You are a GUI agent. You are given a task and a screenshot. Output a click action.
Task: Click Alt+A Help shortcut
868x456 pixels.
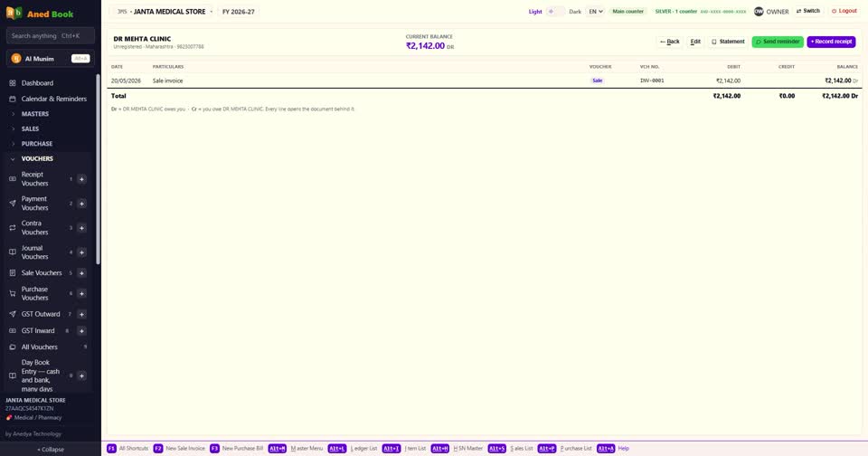point(613,448)
